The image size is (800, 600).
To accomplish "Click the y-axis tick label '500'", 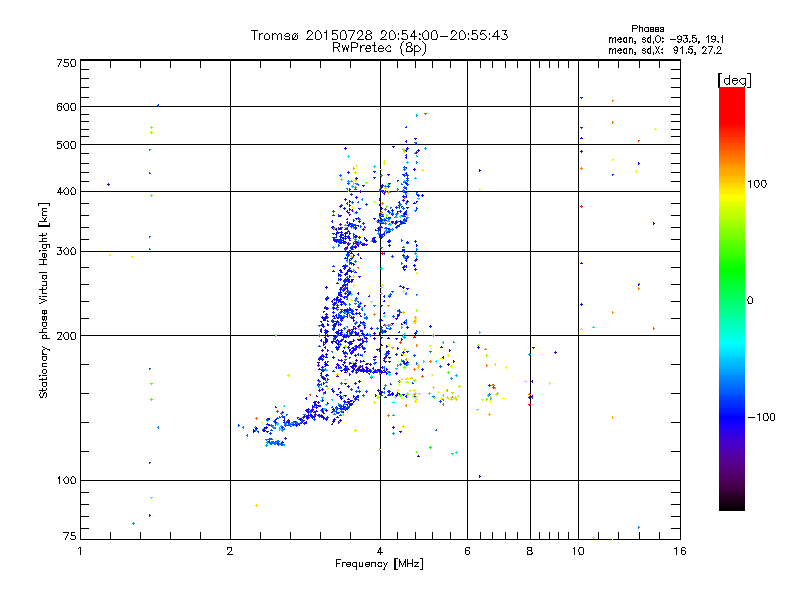I will pyautogui.click(x=66, y=145).
